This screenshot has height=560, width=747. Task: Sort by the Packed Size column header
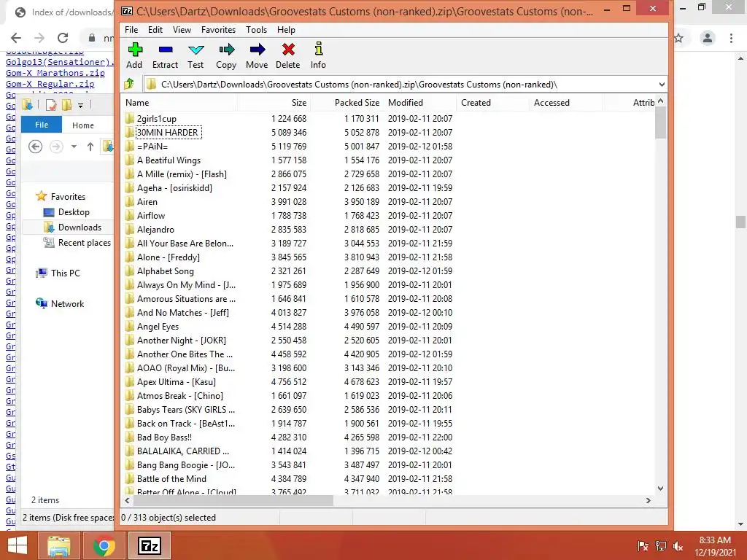[x=347, y=102]
